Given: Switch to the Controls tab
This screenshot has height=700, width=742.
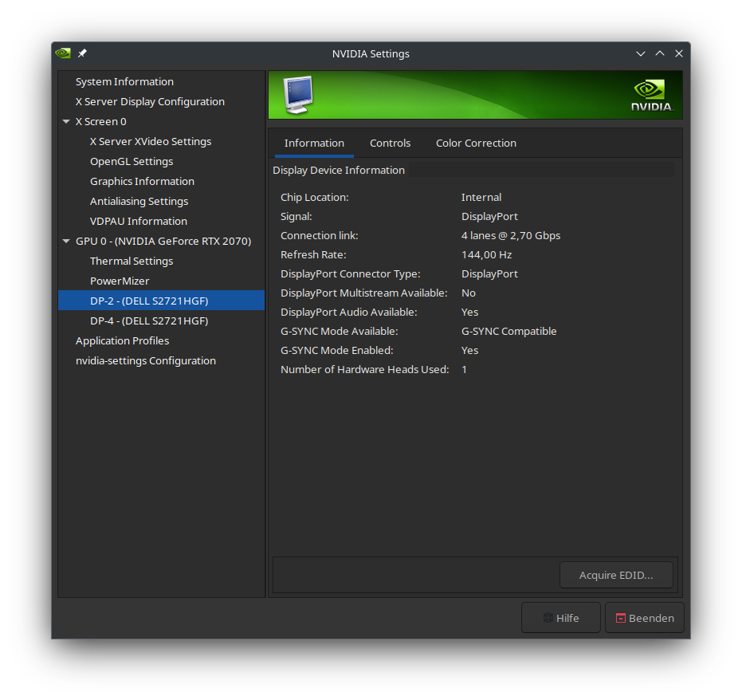Looking at the screenshot, I should (x=390, y=143).
